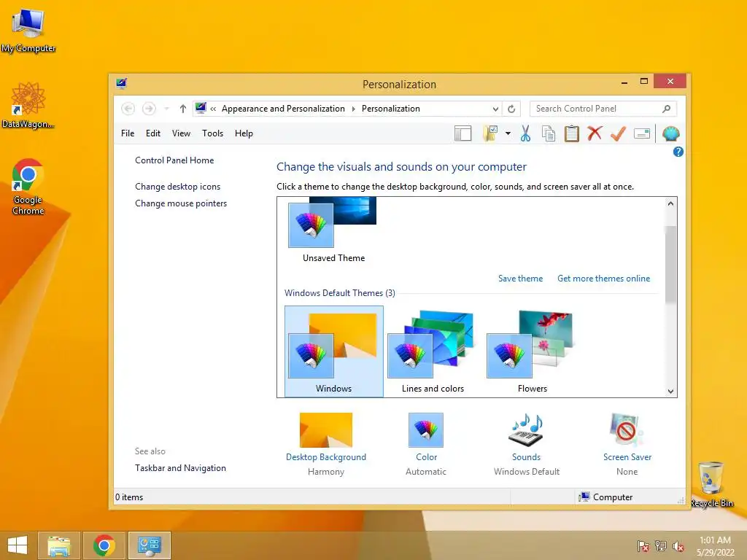
Task: Click the muted volume tray icon
Action: (x=678, y=546)
